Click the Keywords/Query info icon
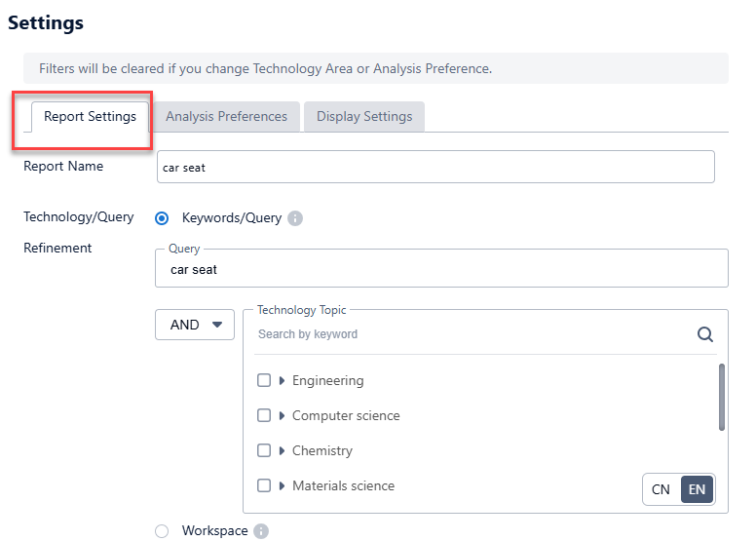This screenshot has width=756, height=541. click(295, 218)
